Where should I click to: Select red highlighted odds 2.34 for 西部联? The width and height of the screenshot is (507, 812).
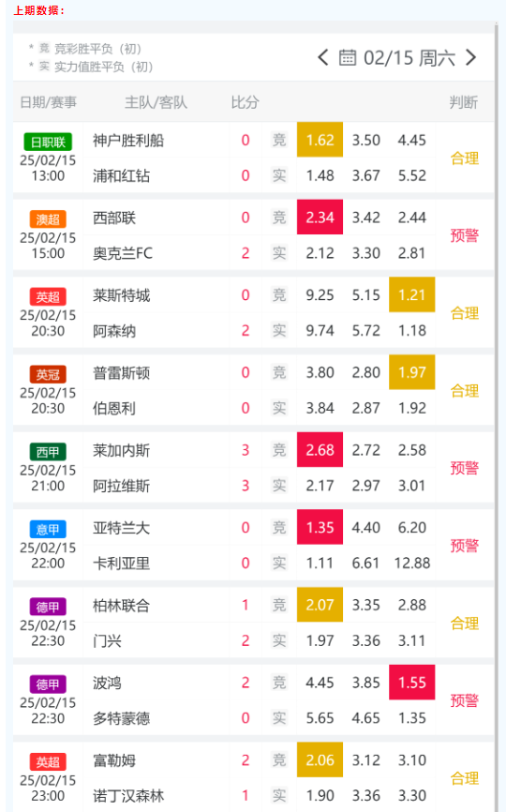tap(320, 217)
